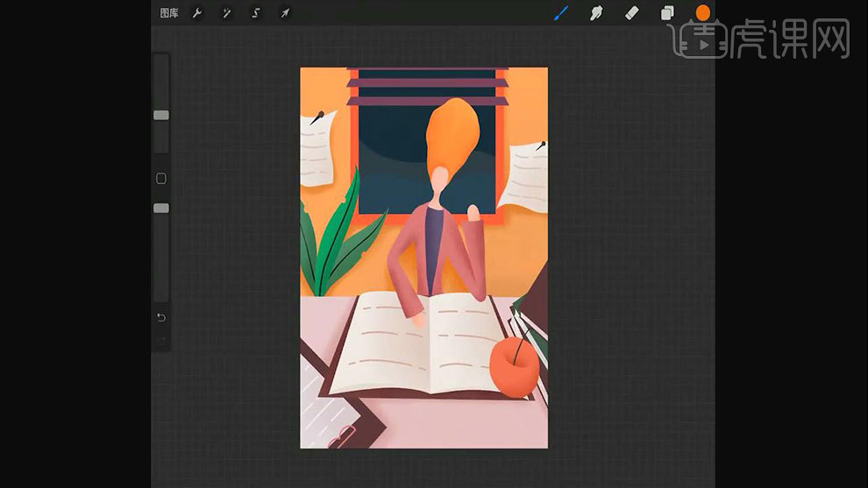Tap the illustration canvas artwork
The height and width of the screenshot is (488, 868).
424,258
